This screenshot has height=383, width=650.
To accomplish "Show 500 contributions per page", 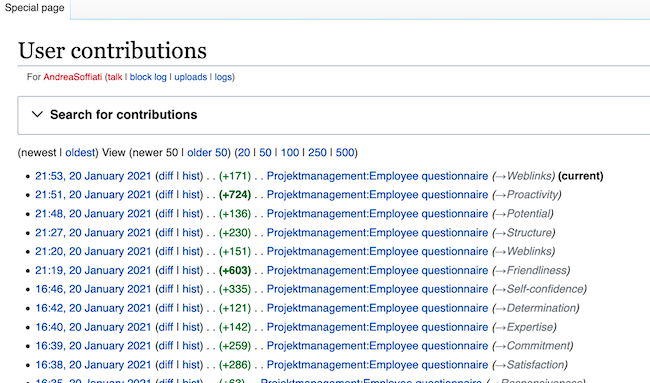I will 345,153.
